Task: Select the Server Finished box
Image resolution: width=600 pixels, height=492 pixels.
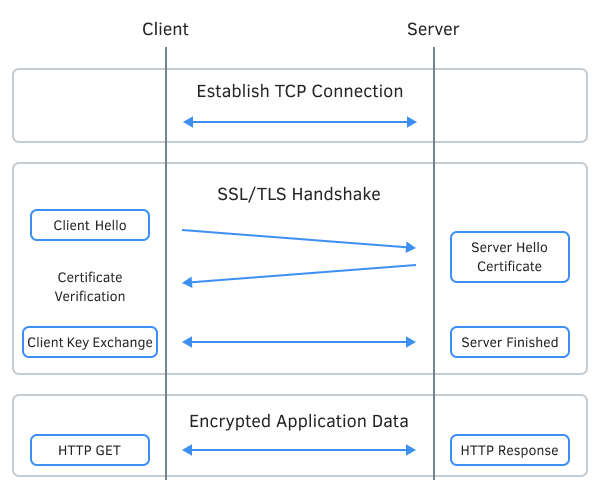Action: tap(509, 342)
